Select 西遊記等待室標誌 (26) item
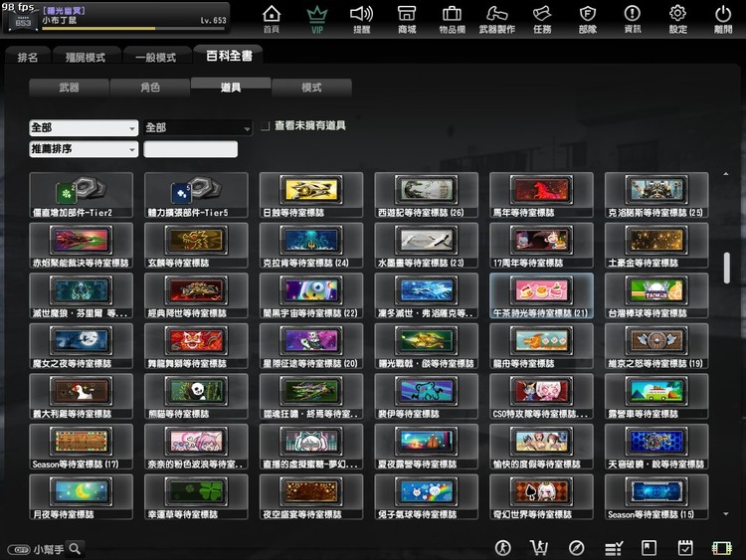The height and width of the screenshot is (560, 746). [x=427, y=196]
